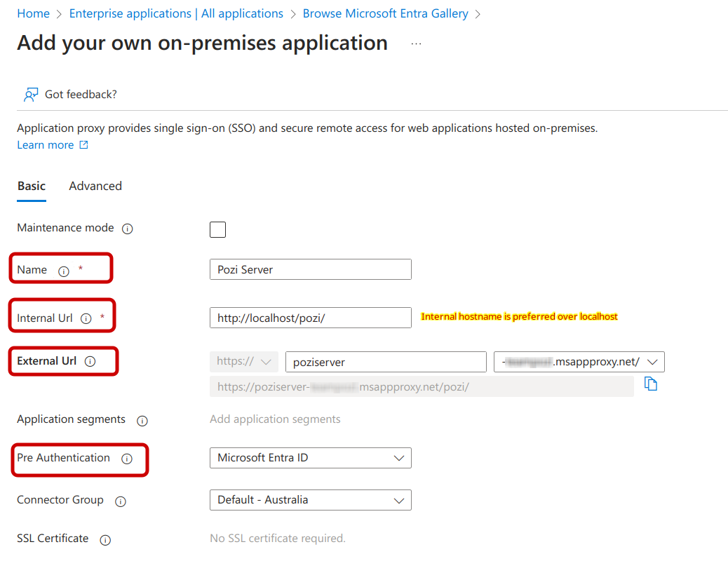Click the SSL Certificate info icon
This screenshot has width=728, height=561.
pyautogui.click(x=105, y=540)
